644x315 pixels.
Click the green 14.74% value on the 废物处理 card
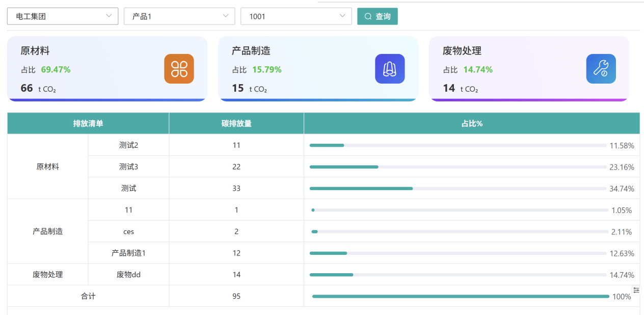coord(478,70)
